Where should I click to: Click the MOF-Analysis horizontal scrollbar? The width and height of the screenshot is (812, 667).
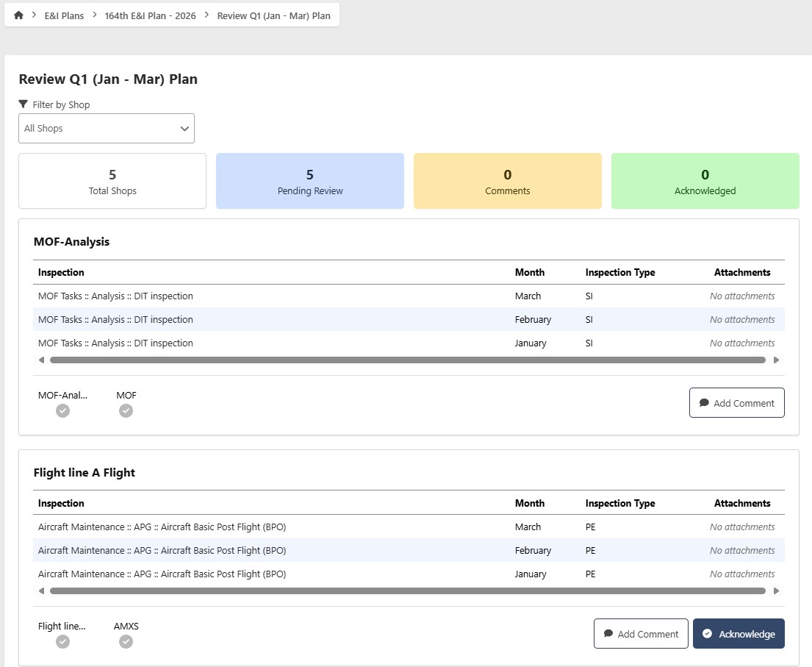[408, 360]
